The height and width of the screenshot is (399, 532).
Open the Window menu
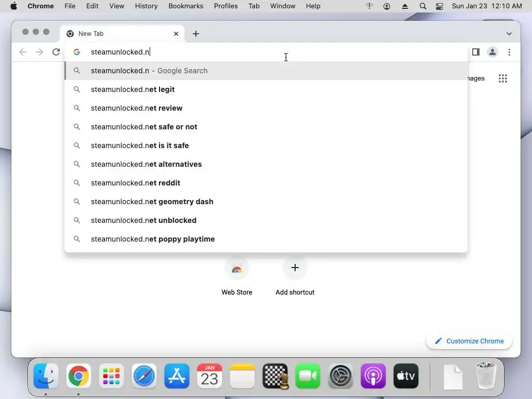tap(283, 6)
